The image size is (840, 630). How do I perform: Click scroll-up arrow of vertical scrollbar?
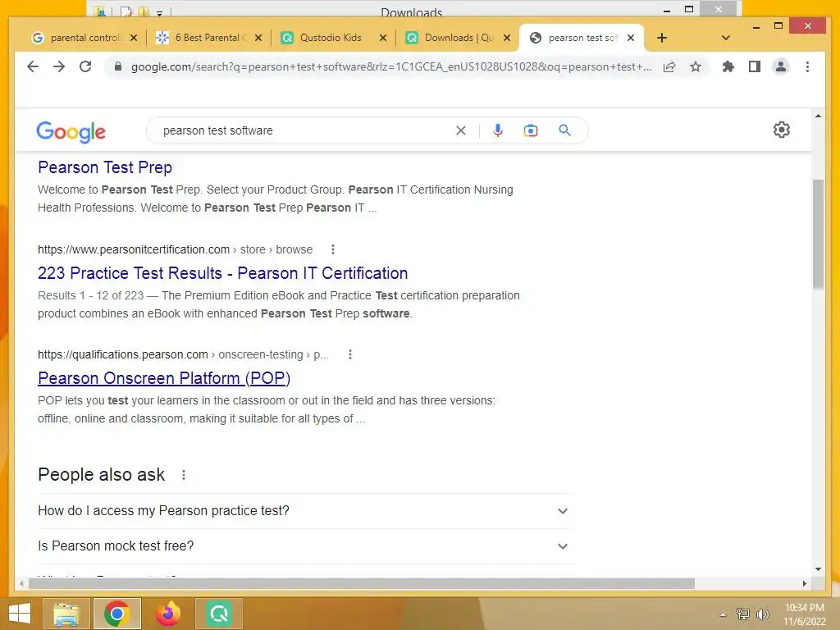point(818,116)
